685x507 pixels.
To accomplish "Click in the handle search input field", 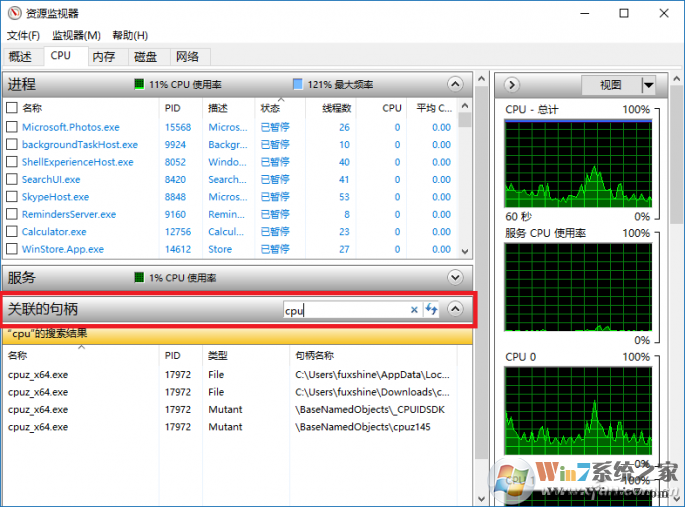I will coord(345,310).
